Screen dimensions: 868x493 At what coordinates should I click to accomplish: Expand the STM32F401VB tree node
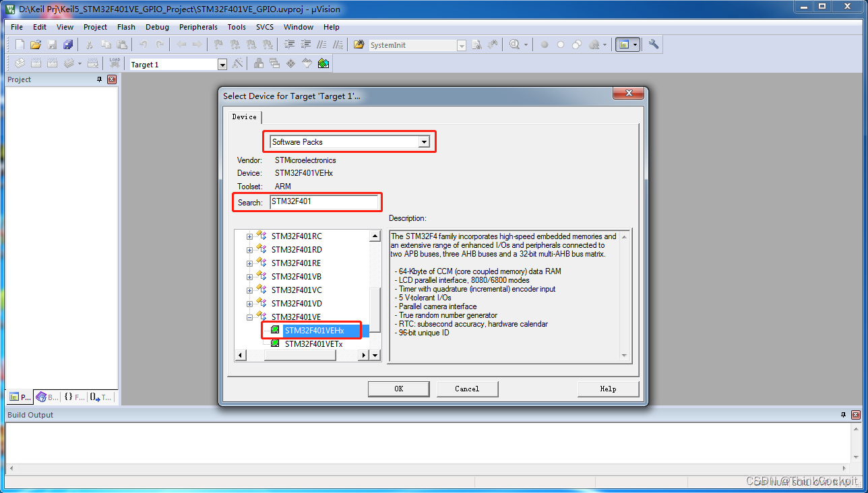[x=249, y=277]
